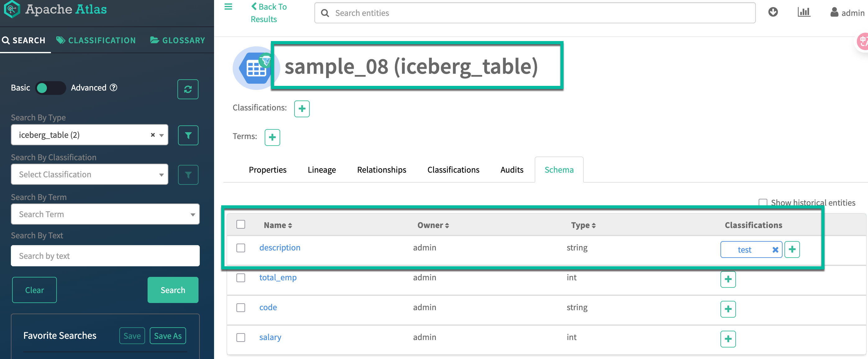
Task: Toggle Basic to Advanced search switch
Action: pyautogui.click(x=51, y=88)
